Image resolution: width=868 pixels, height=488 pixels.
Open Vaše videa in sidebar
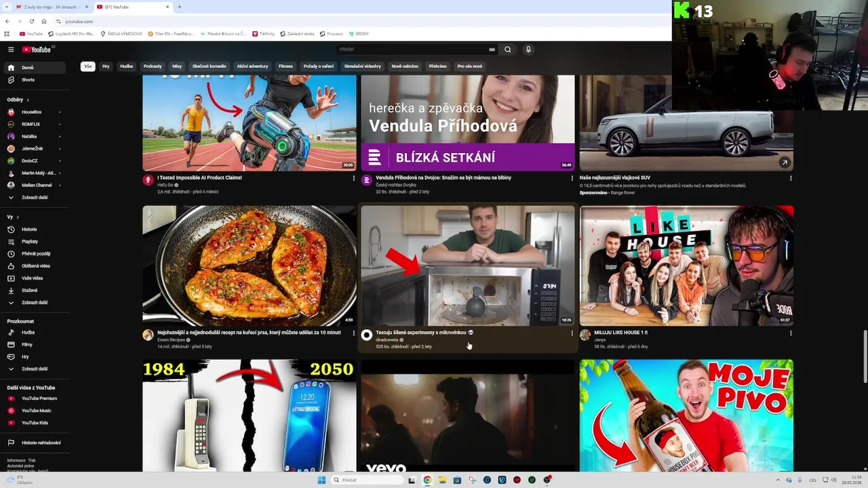click(34, 279)
